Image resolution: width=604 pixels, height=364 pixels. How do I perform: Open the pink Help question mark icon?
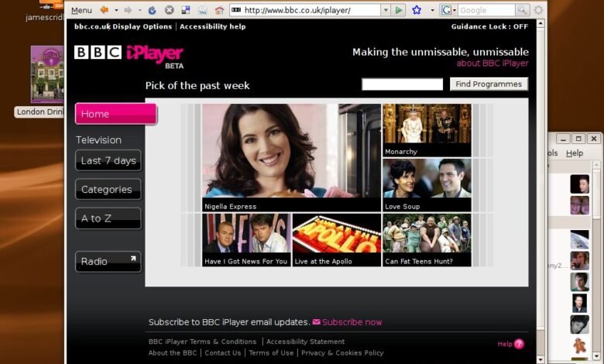[x=519, y=344]
